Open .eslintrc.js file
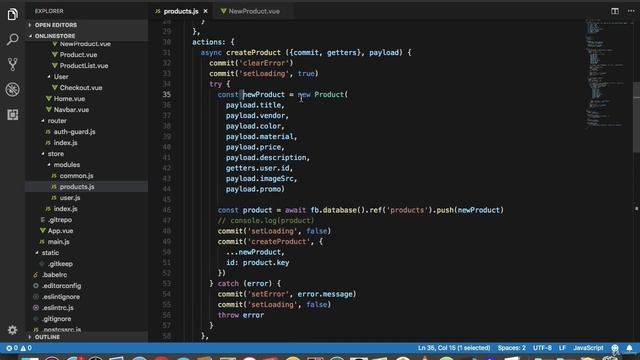Screen dimensions: 640x360 point(58,308)
